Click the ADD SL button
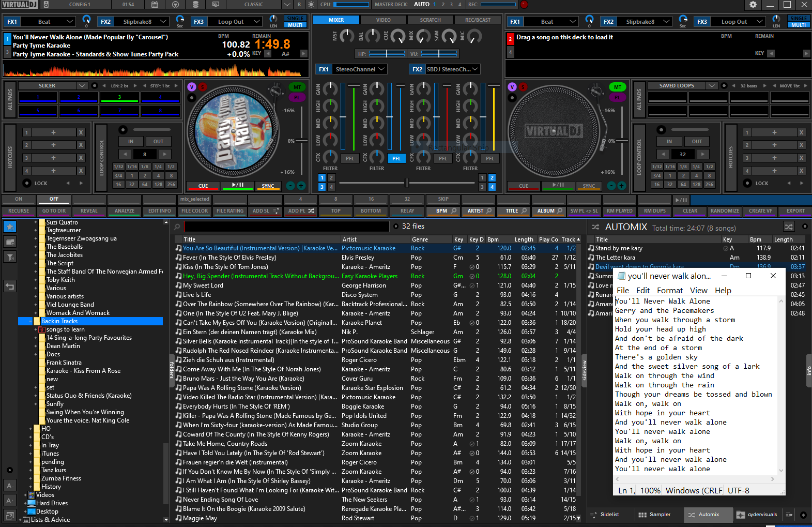 pyautogui.click(x=266, y=211)
